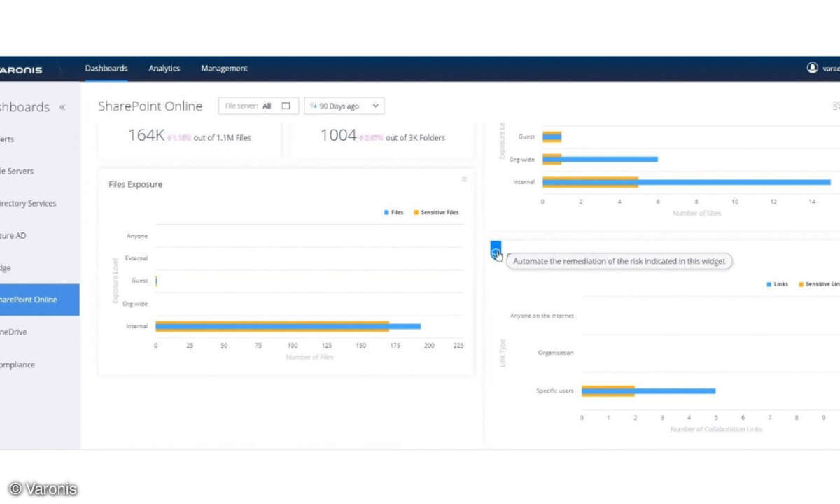Click the Internal sites bar in top-right chart

pyautogui.click(x=686, y=182)
